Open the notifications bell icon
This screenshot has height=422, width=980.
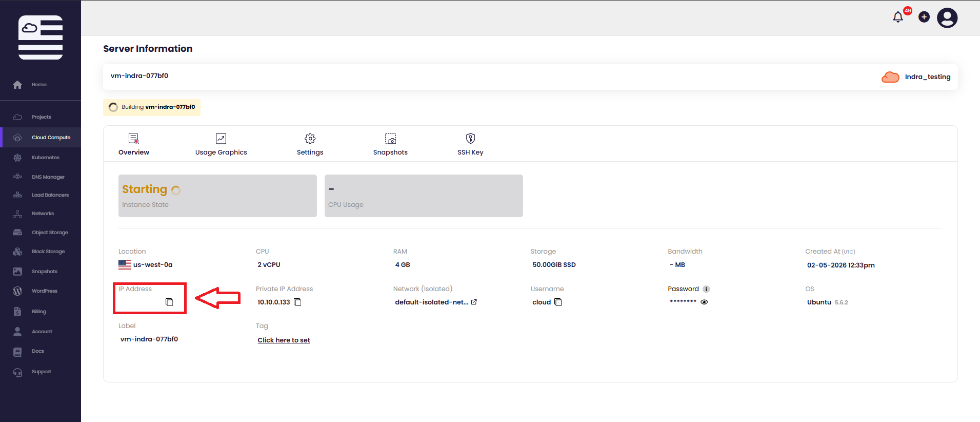[x=897, y=17]
